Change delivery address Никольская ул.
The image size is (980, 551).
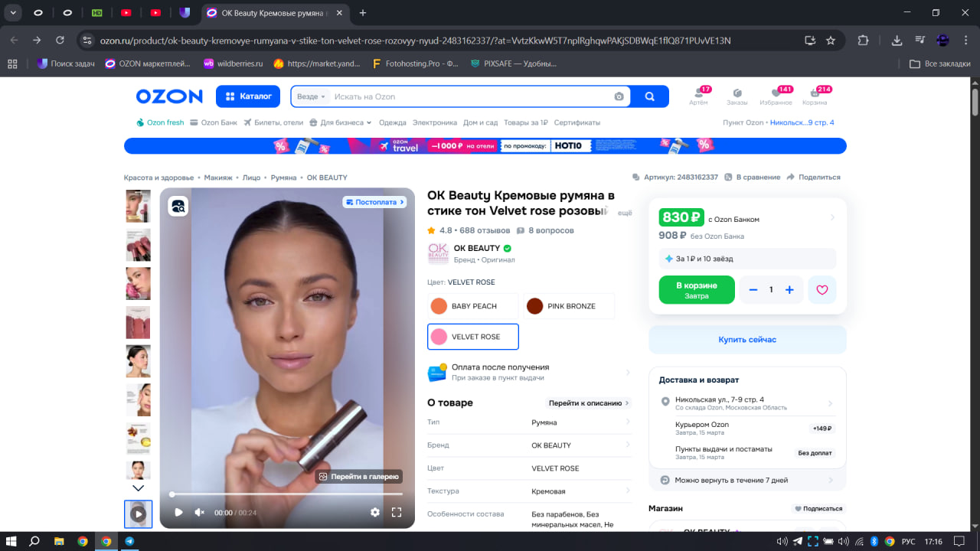pos(747,403)
